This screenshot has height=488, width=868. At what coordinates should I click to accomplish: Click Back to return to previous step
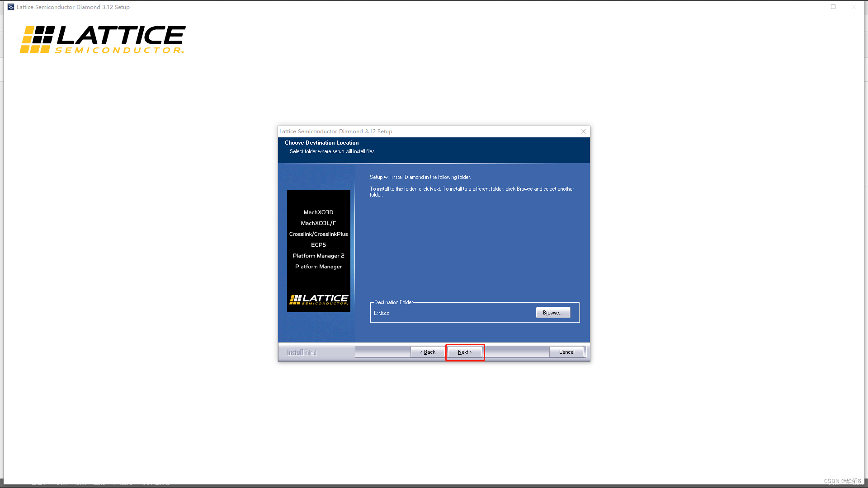pyautogui.click(x=428, y=352)
